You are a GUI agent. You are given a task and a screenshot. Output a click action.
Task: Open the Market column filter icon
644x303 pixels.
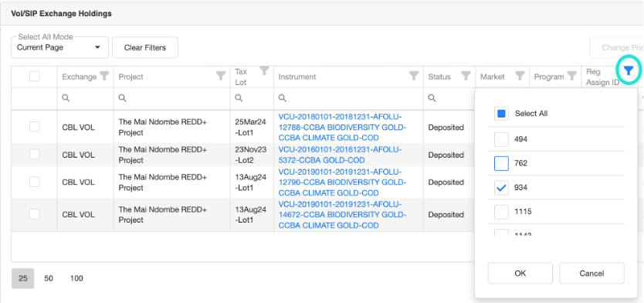(520, 76)
